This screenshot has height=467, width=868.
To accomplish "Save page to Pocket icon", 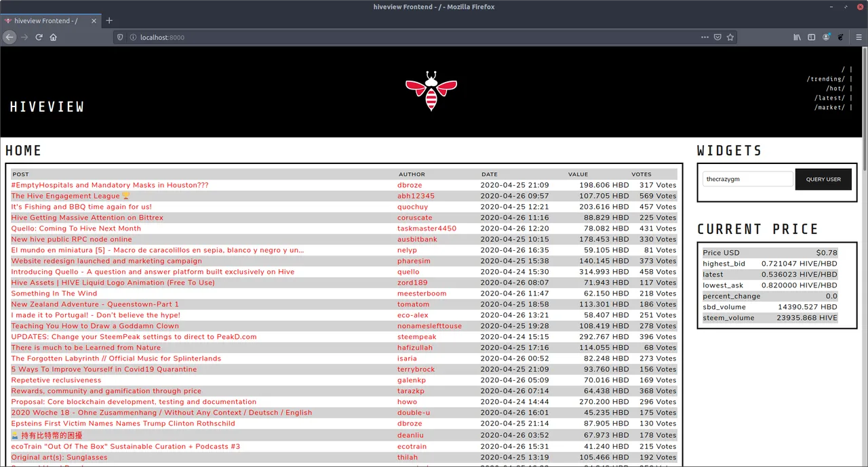I will 717,37.
